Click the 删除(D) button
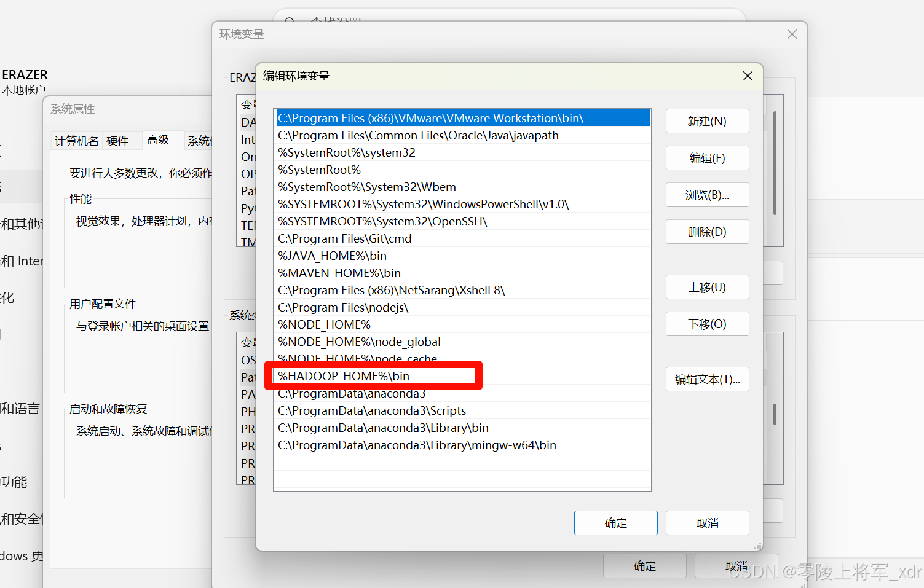 coord(707,232)
